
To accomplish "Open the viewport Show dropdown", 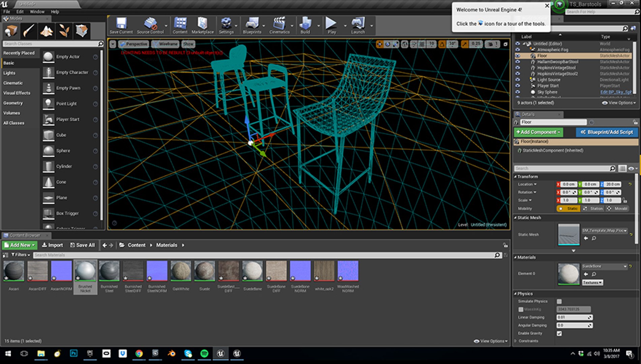I will tap(188, 44).
